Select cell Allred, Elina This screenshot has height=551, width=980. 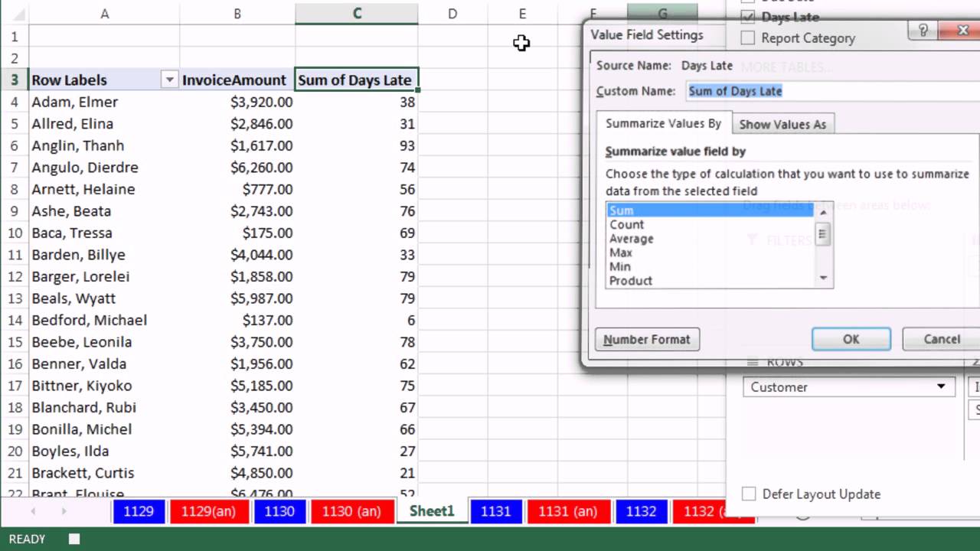click(x=104, y=123)
